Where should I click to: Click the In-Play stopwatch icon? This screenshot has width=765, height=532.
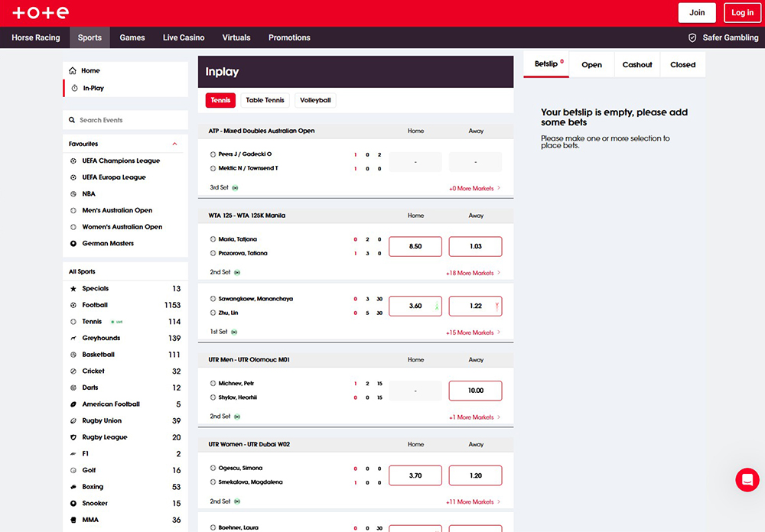coord(74,88)
